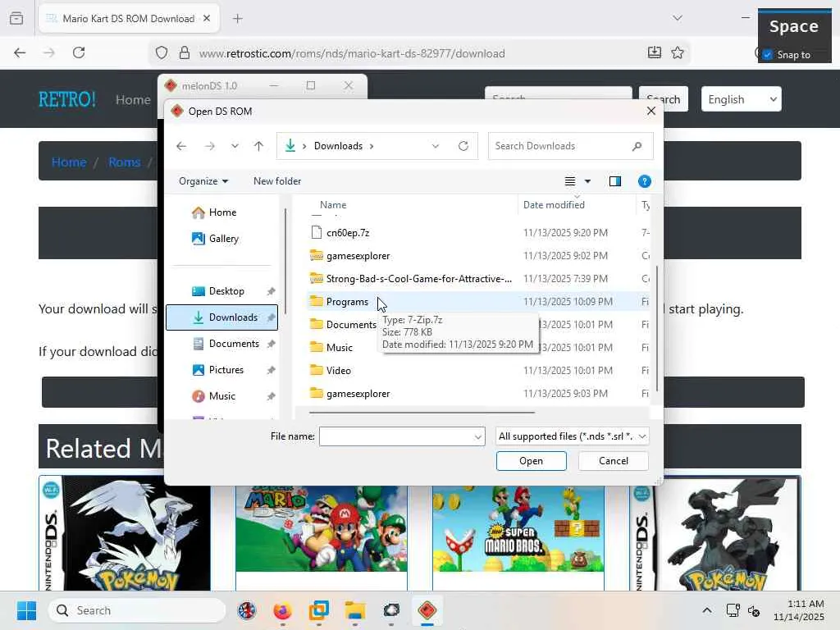Go forward in the Open DS ROM dialog
Screen dimensions: 840x630
point(209,146)
